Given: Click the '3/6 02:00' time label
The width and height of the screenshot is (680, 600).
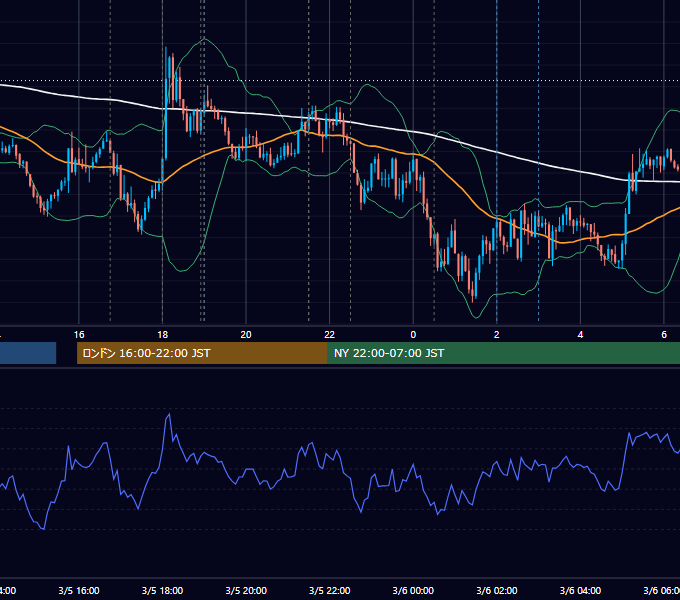Looking at the screenshot, I should [x=497, y=590].
